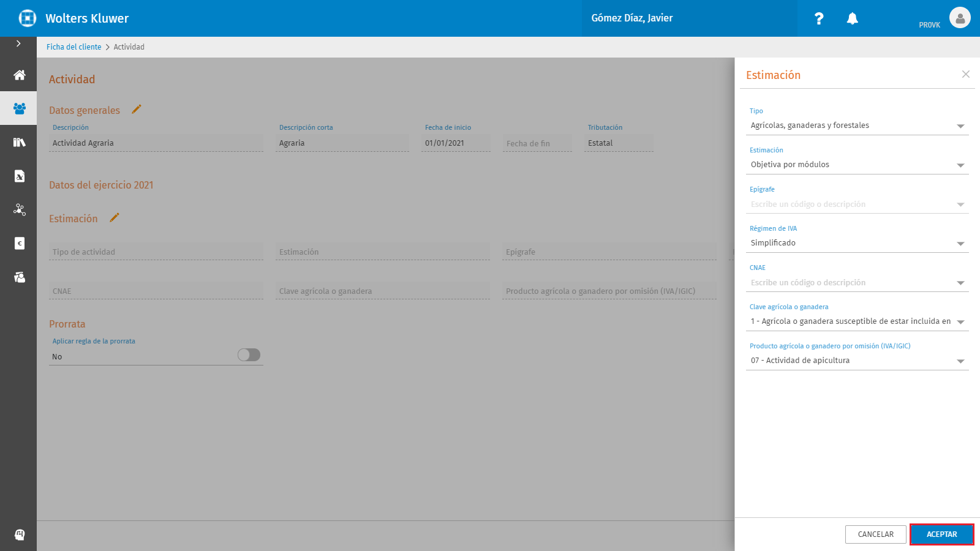Click the PROVK user label
This screenshot has width=980, height=551.
929,25
